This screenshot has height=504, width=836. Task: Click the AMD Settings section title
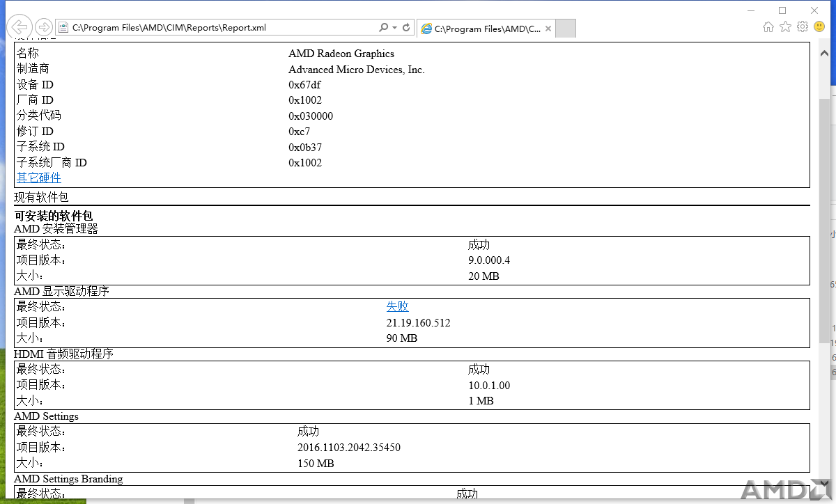47,416
